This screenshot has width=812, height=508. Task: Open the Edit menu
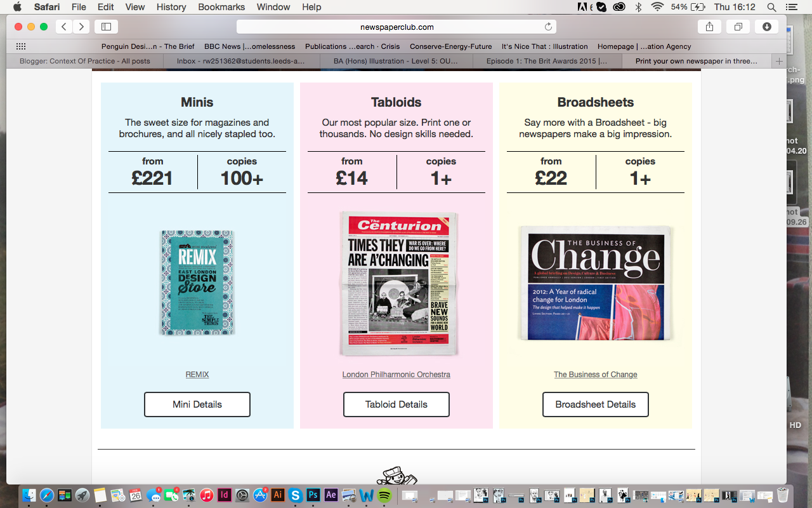tap(106, 7)
